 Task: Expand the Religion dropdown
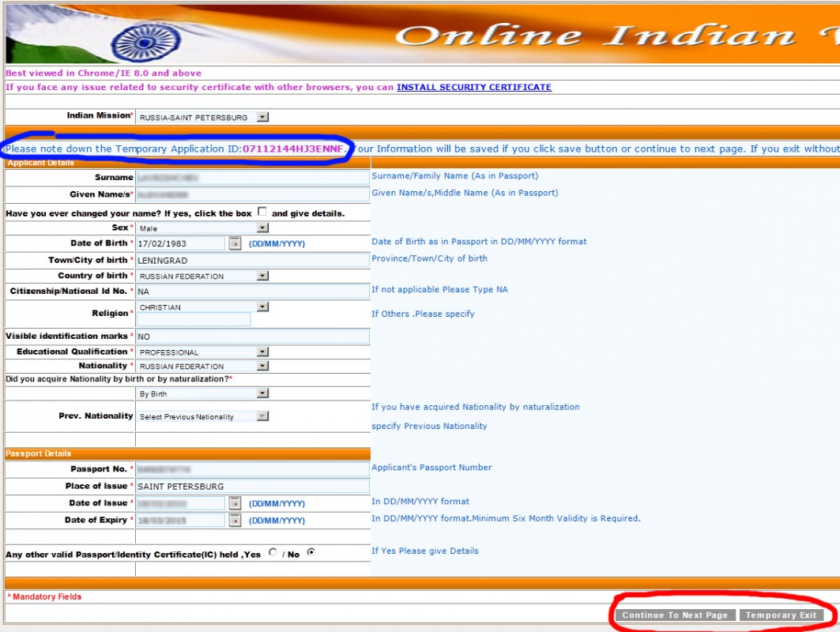(x=262, y=307)
